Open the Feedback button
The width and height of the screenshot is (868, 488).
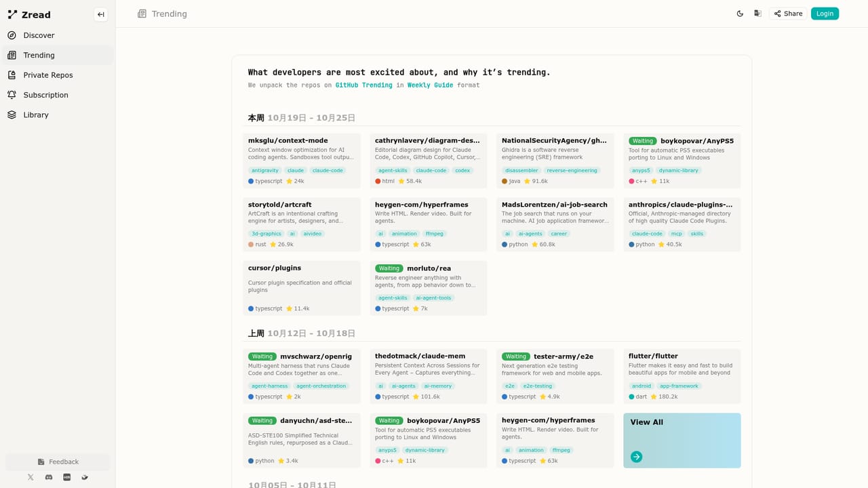click(x=58, y=462)
